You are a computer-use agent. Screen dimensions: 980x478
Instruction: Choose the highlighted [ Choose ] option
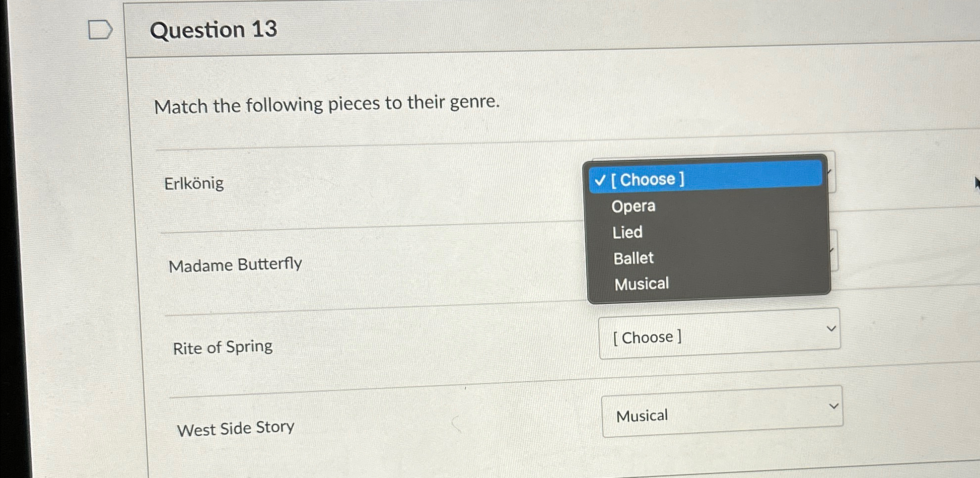pyautogui.click(x=647, y=179)
